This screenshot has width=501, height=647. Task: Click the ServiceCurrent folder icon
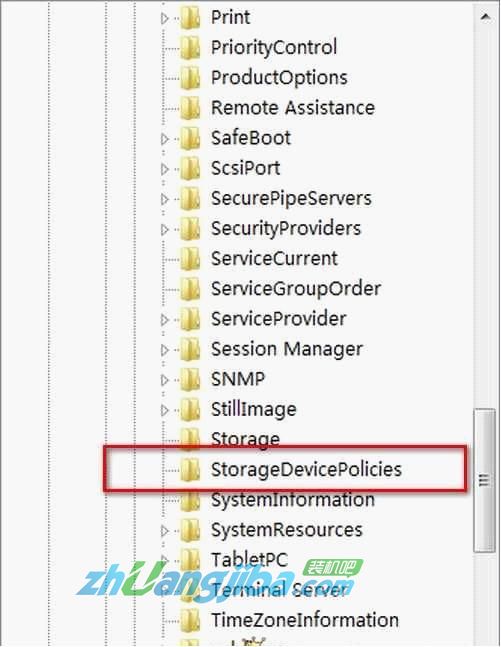coord(190,259)
